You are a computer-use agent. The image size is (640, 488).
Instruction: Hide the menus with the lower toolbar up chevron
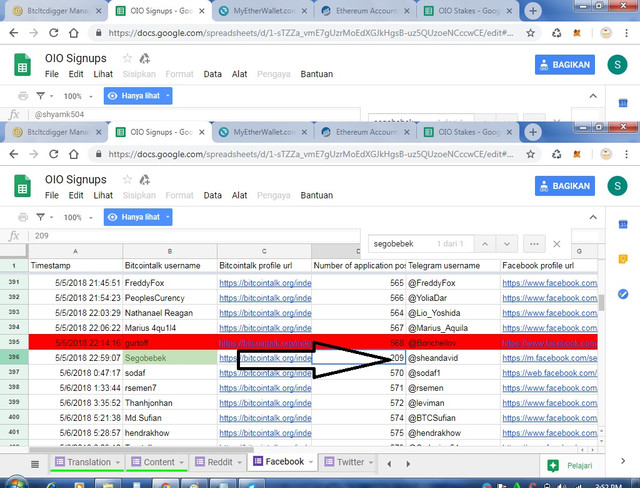tap(593, 217)
